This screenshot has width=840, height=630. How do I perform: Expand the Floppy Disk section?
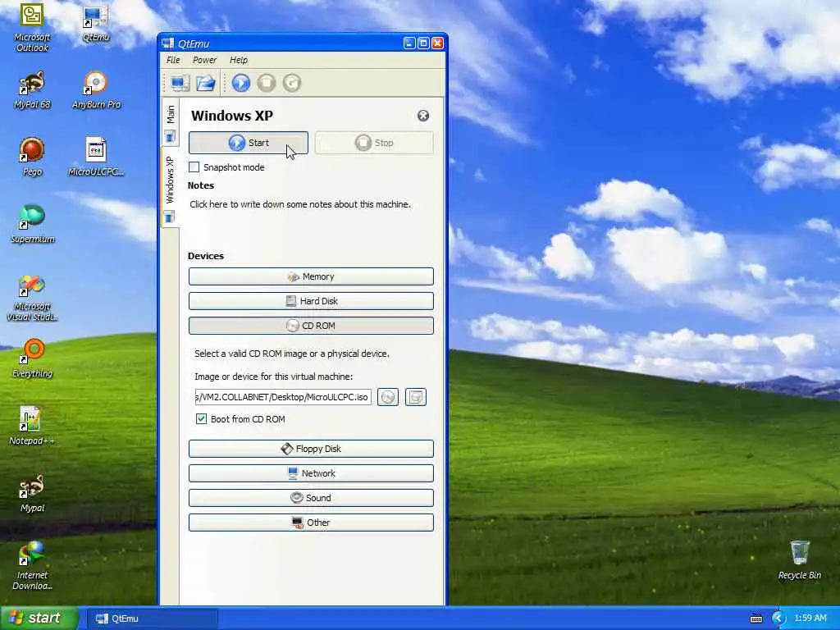click(x=311, y=449)
